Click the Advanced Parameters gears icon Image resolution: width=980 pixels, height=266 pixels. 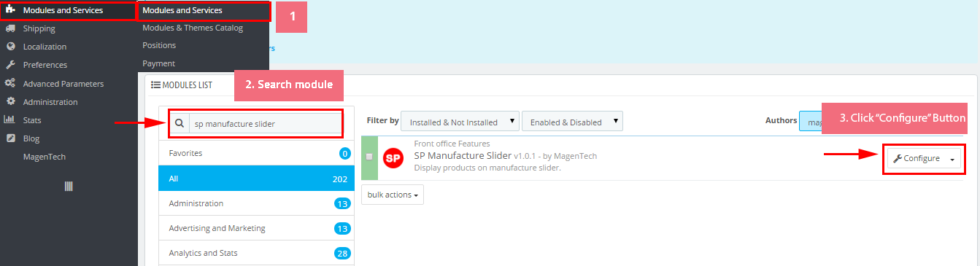[10, 83]
